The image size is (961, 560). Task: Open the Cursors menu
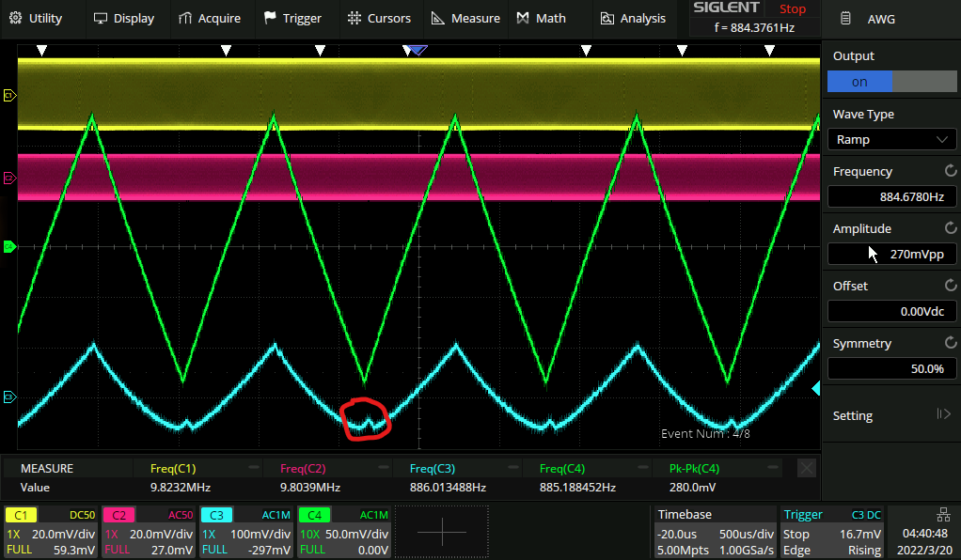click(x=379, y=18)
